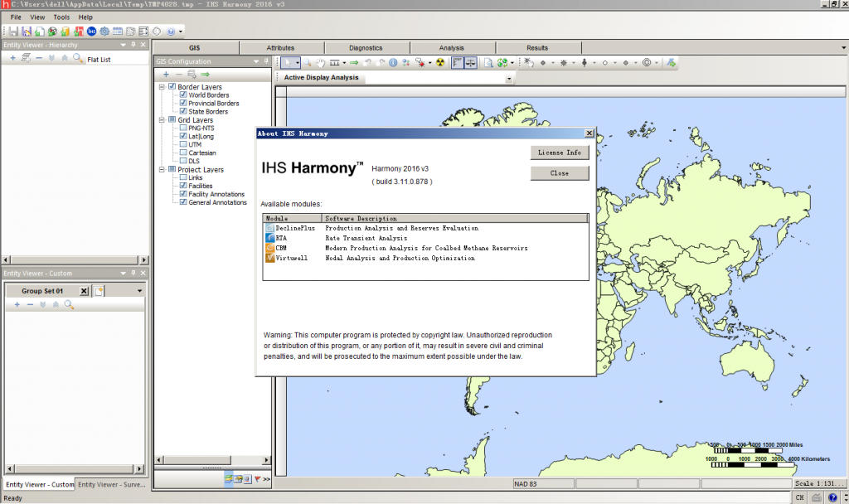Click the blue info identify tool icon
The width and height of the screenshot is (849, 504).
(393, 63)
